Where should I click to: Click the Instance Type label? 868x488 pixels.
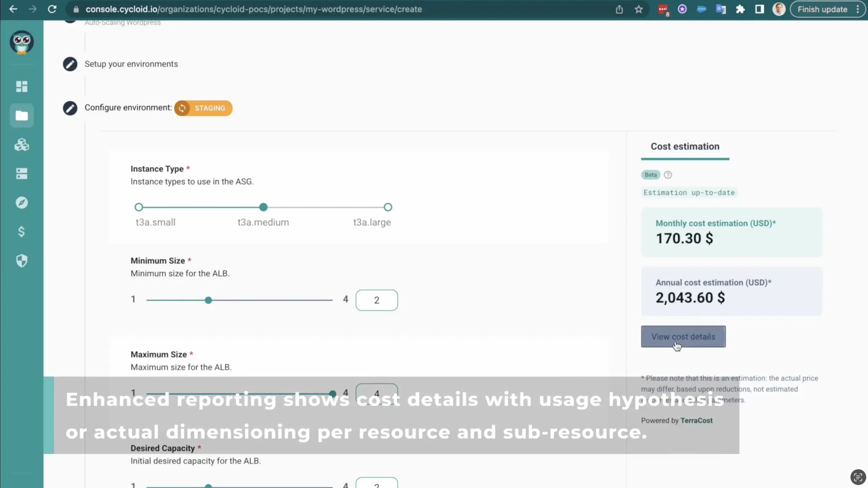coord(157,169)
